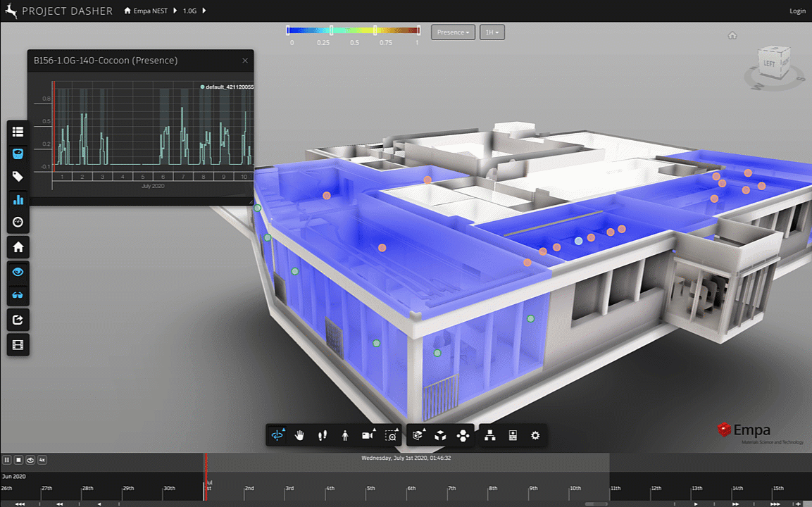Select the Orbit tool in bottom toolbar
The height and width of the screenshot is (507, 812).
click(277, 436)
